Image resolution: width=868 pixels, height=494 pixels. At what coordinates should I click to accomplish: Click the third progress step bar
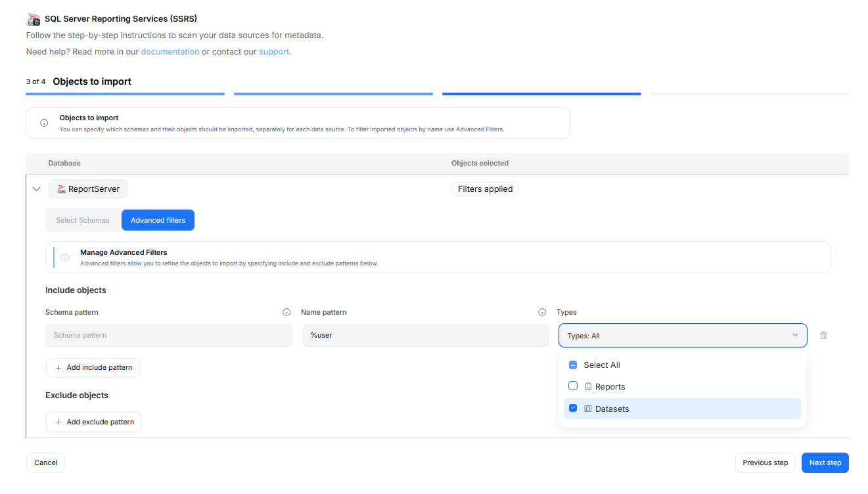541,94
